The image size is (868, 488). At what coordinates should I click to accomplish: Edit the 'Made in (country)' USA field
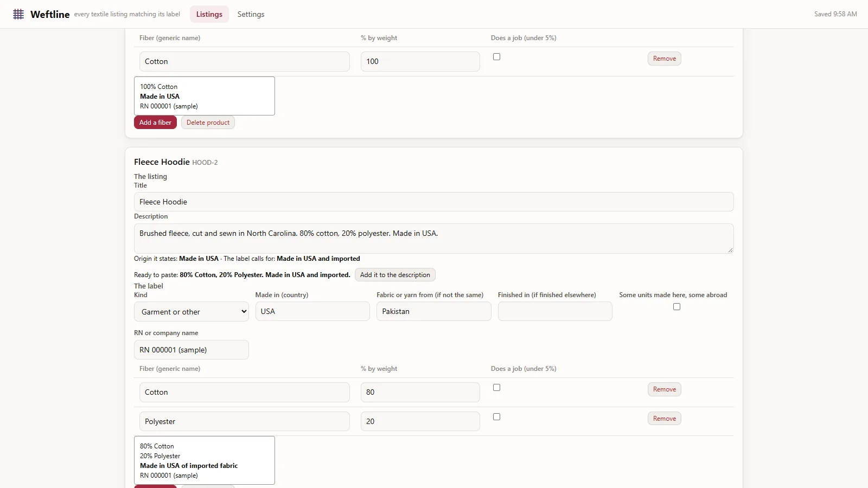[312, 311]
